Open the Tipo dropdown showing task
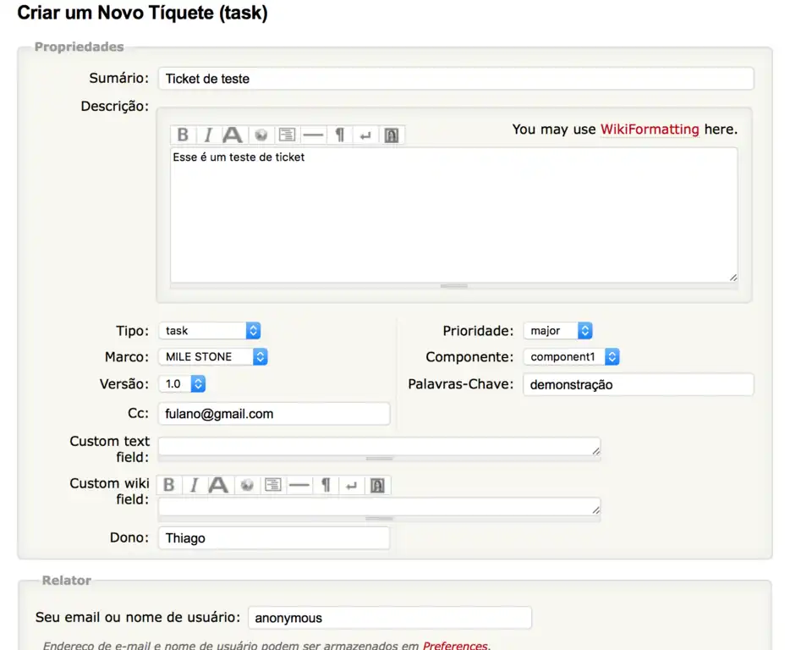 click(x=209, y=331)
